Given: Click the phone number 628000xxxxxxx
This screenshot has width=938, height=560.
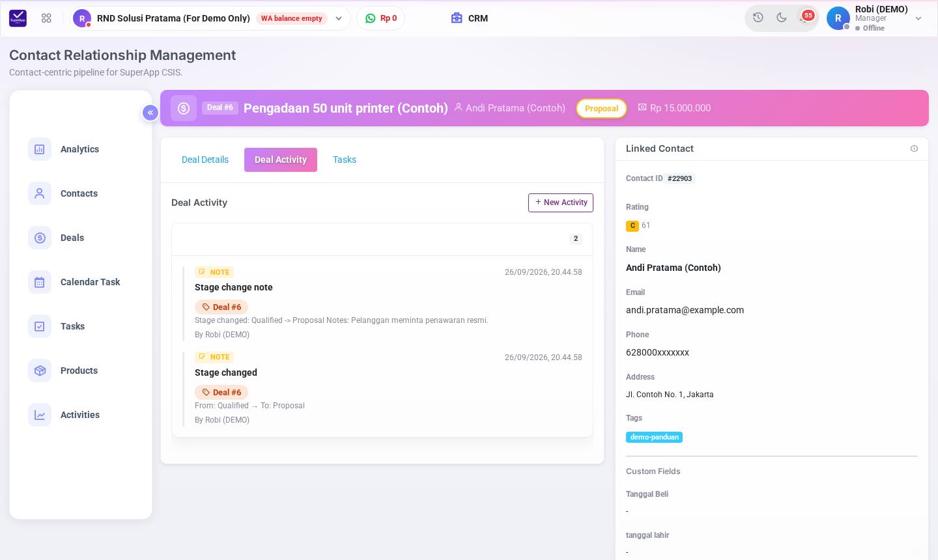Looking at the screenshot, I should [657, 352].
